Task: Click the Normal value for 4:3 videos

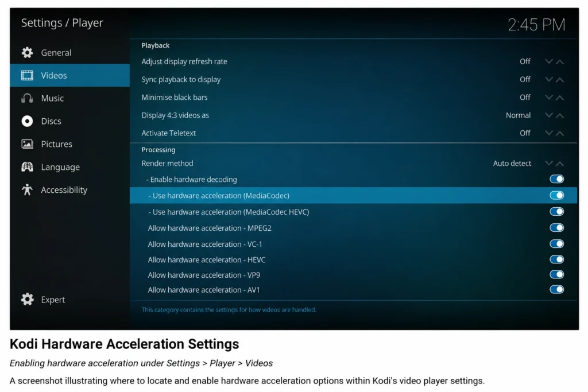Action: coord(518,115)
